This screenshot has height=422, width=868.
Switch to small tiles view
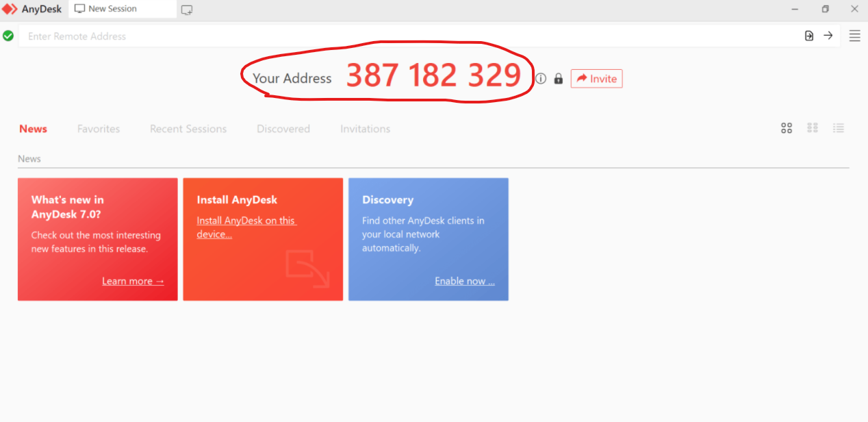pyautogui.click(x=812, y=128)
